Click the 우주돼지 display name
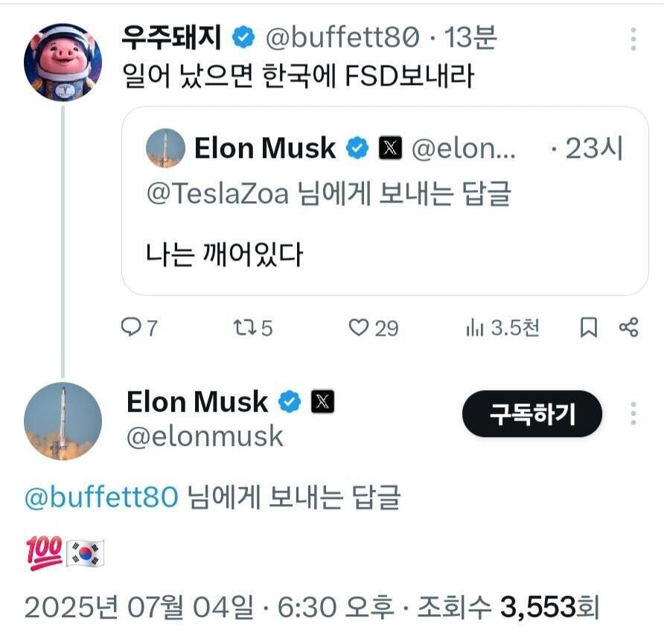Image resolution: width=664 pixels, height=644 pixels. point(172,37)
